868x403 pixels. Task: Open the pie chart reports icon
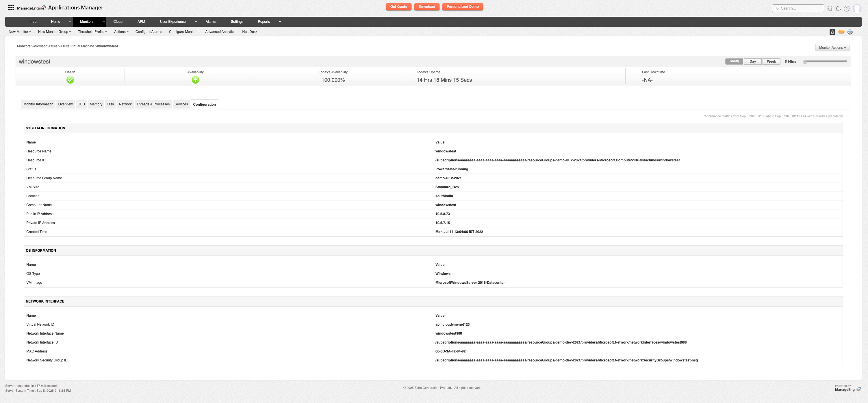click(841, 32)
